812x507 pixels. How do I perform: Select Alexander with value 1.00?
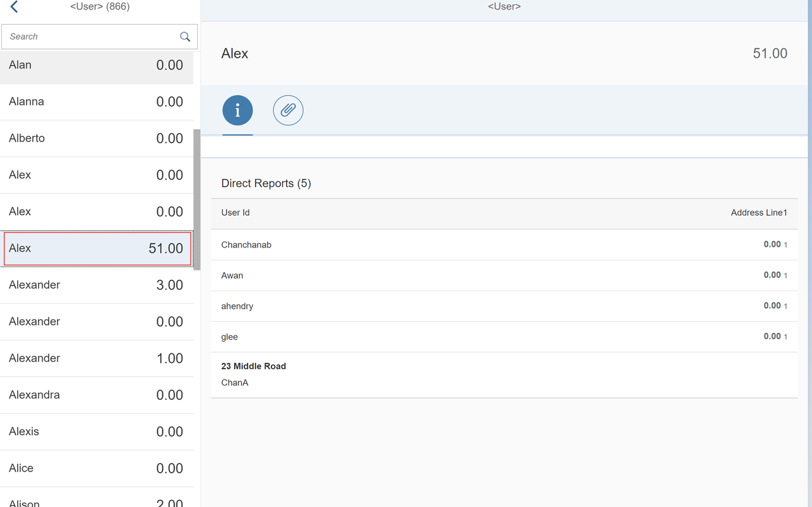tap(96, 359)
